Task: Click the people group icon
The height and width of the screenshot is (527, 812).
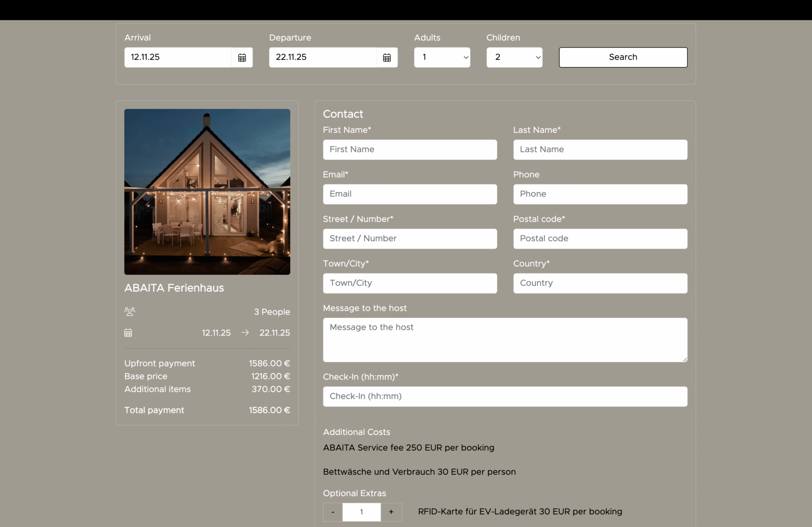Action: pyautogui.click(x=129, y=311)
